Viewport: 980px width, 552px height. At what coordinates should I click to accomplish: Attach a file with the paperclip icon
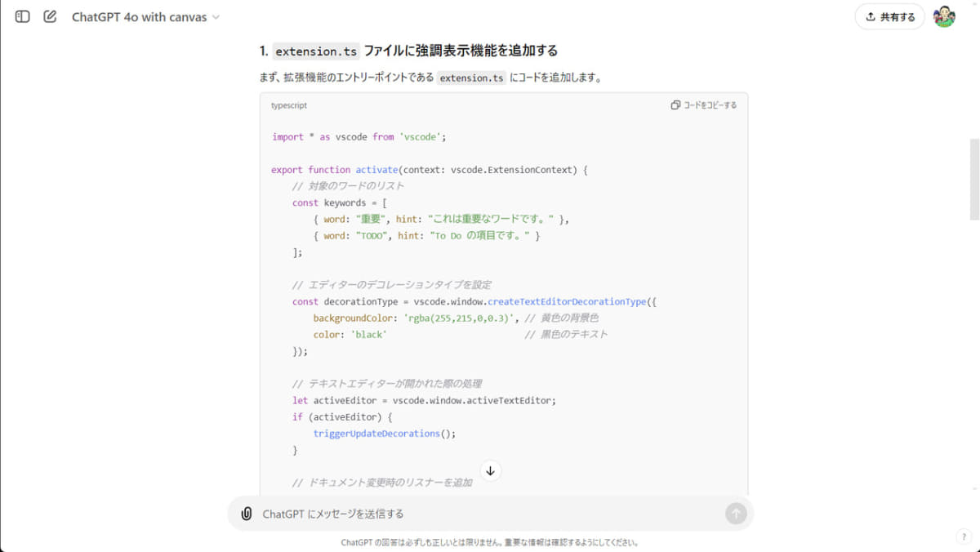point(245,514)
